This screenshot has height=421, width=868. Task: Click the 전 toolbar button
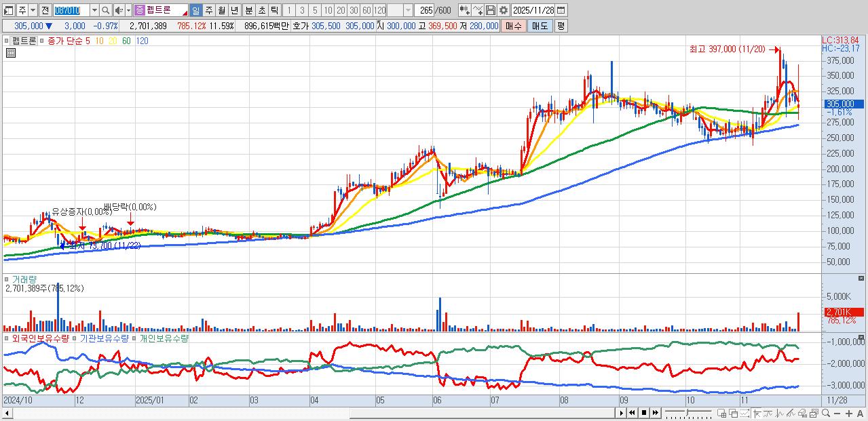(x=45, y=10)
